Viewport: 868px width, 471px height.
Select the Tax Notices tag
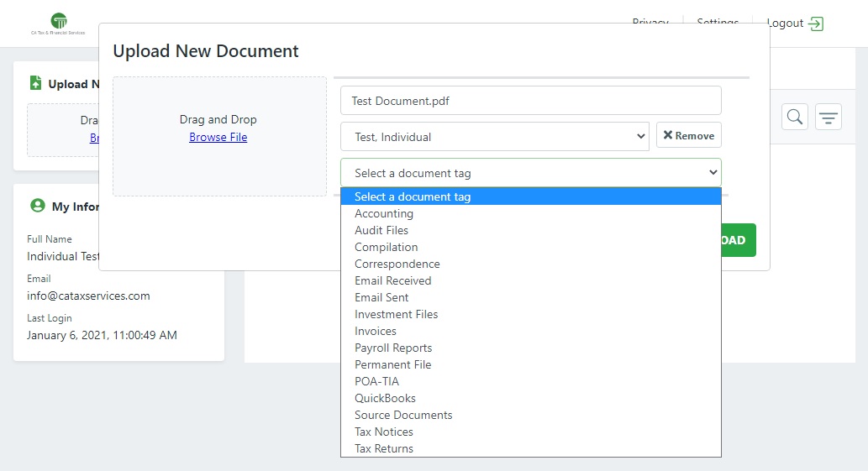(x=531, y=432)
